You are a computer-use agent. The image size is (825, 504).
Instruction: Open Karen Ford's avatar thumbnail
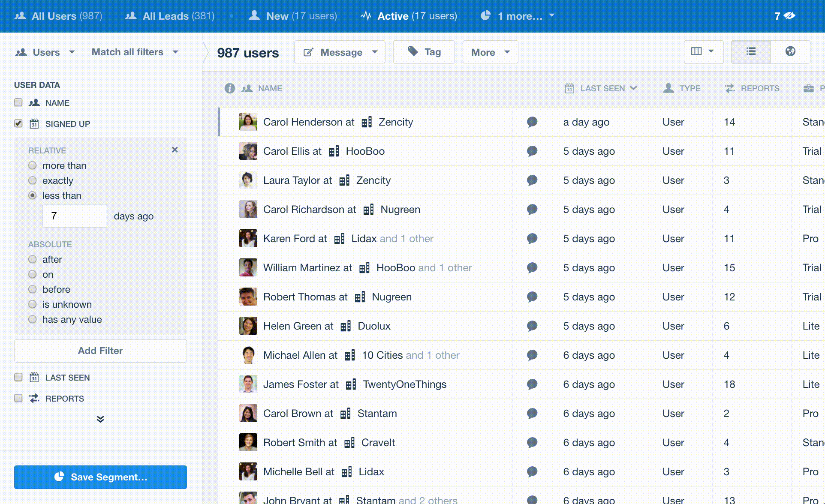tap(248, 239)
